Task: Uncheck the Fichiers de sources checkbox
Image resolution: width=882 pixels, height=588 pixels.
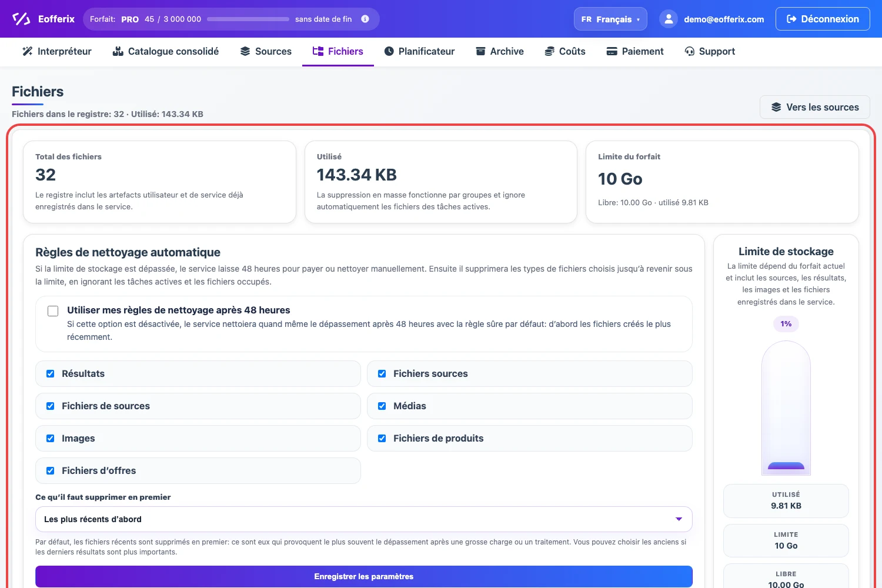Action: [x=51, y=406]
